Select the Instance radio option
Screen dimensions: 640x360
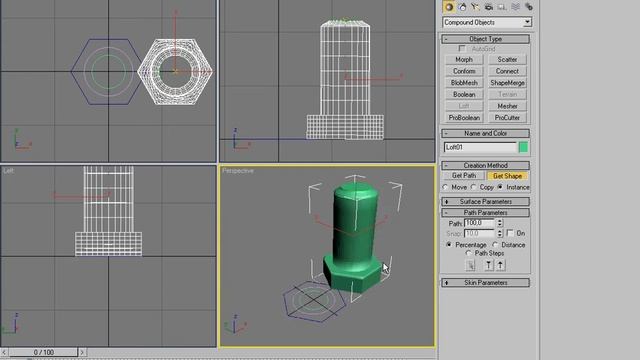(500, 187)
